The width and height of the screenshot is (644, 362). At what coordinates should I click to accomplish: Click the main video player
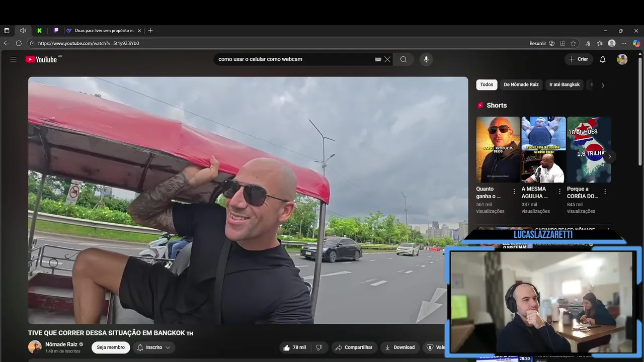[248, 200]
